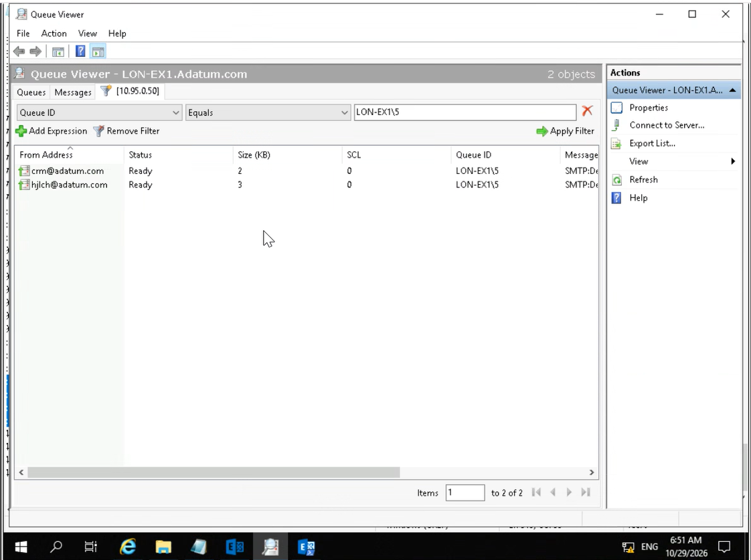Click Refresh in the Actions pane
The image size is (751, 560).
pyautogui.click(x=643, y=180)
